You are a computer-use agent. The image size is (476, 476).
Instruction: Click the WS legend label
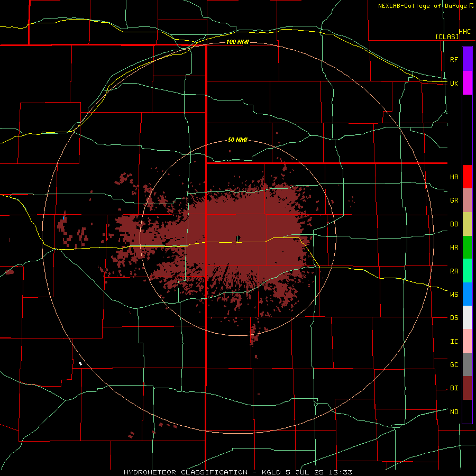pyautogui.click(x=454, y=295)
